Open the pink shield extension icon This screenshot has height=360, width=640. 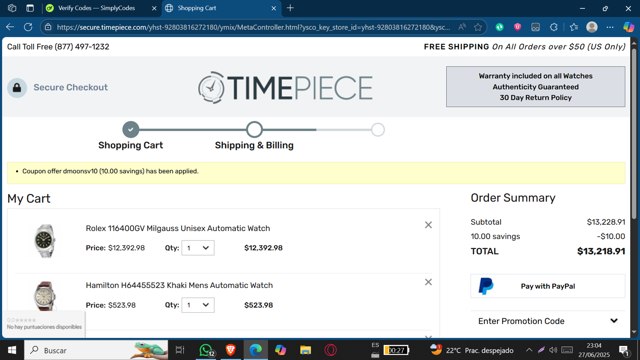(518, 27)
